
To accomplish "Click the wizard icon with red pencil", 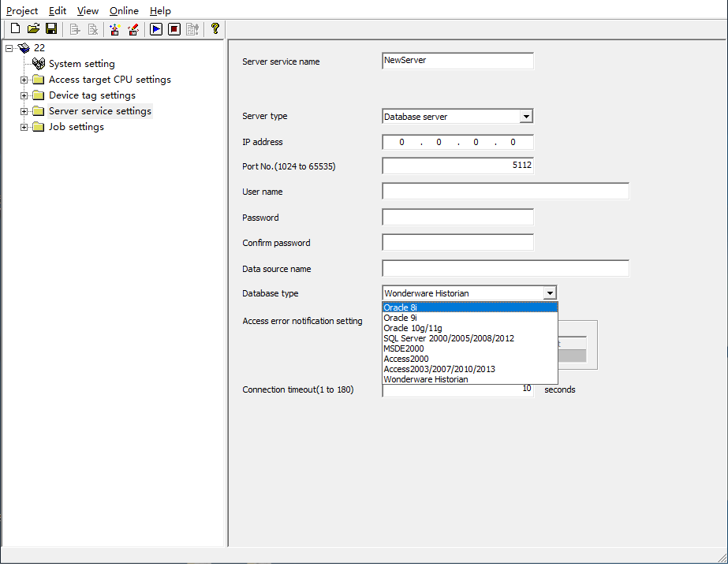I will (x=133, y=29).
